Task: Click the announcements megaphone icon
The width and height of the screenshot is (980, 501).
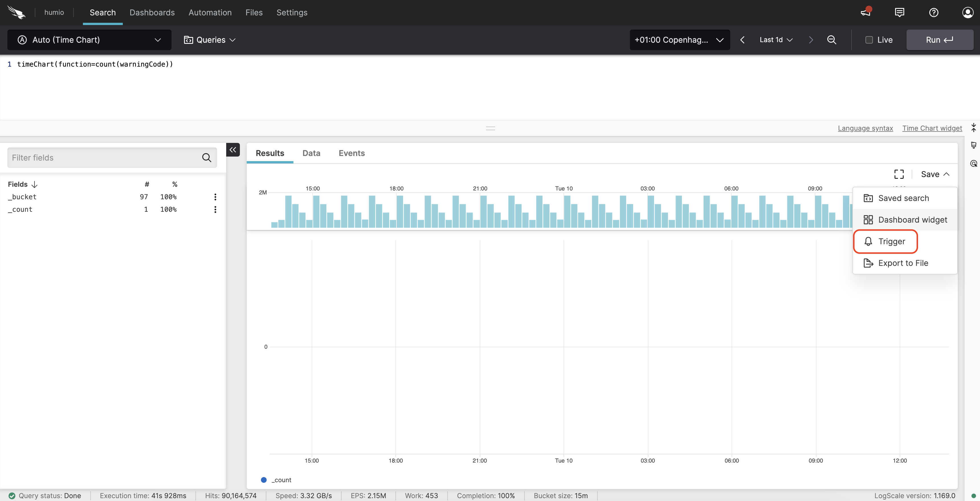Action: pos(865,13)
